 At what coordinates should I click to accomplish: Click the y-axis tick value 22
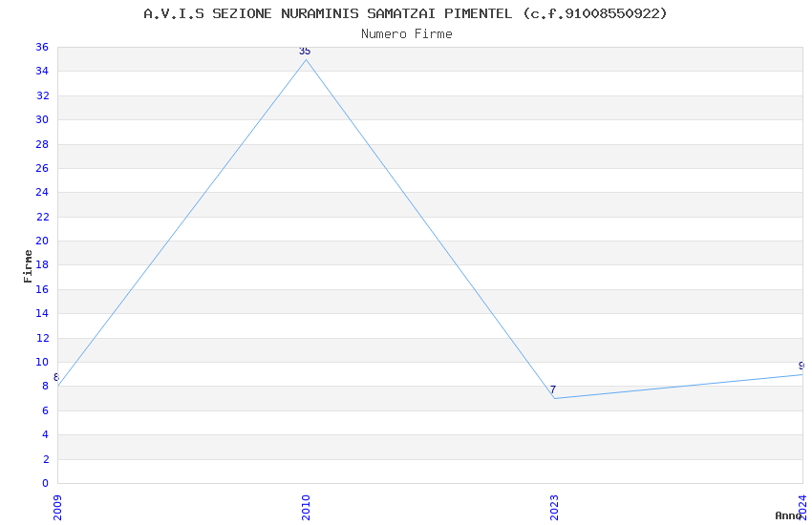tap(42, 217)
